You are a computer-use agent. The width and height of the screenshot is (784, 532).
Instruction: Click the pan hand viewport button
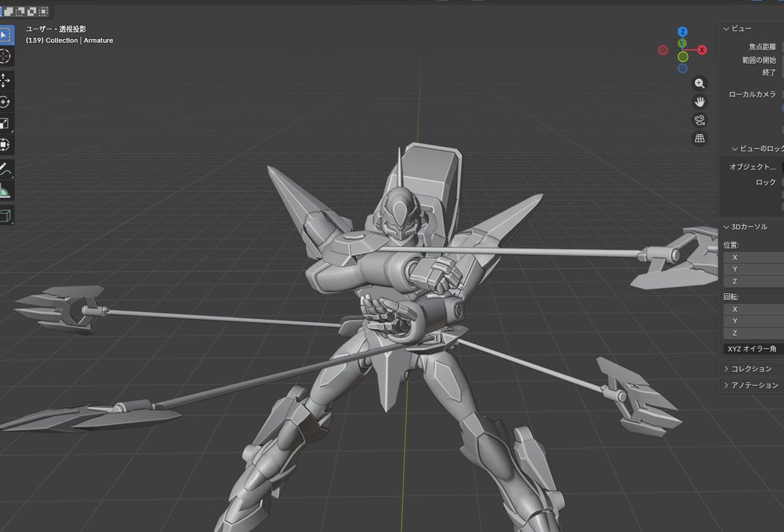coord(700,102)
